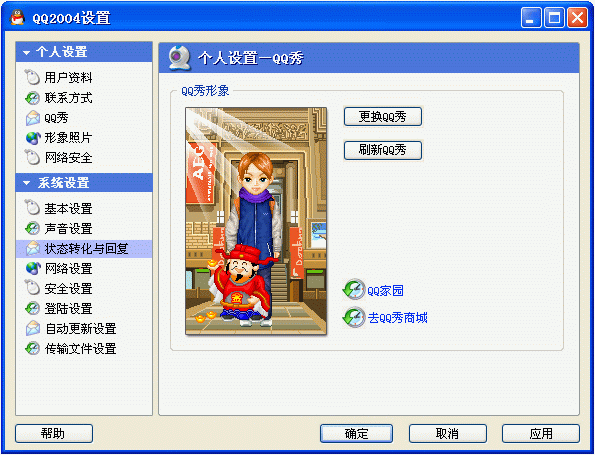Collapse the 系统设置 section arrow
This screenshot has height=455, width=595.
(26, 183)
